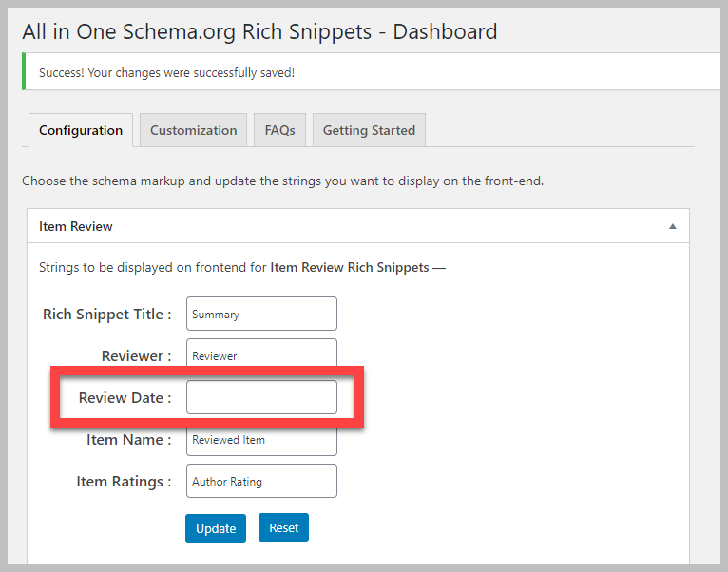Open the Customization tab
Viewport: 728px width, 572px height.
tap(194, 130)
